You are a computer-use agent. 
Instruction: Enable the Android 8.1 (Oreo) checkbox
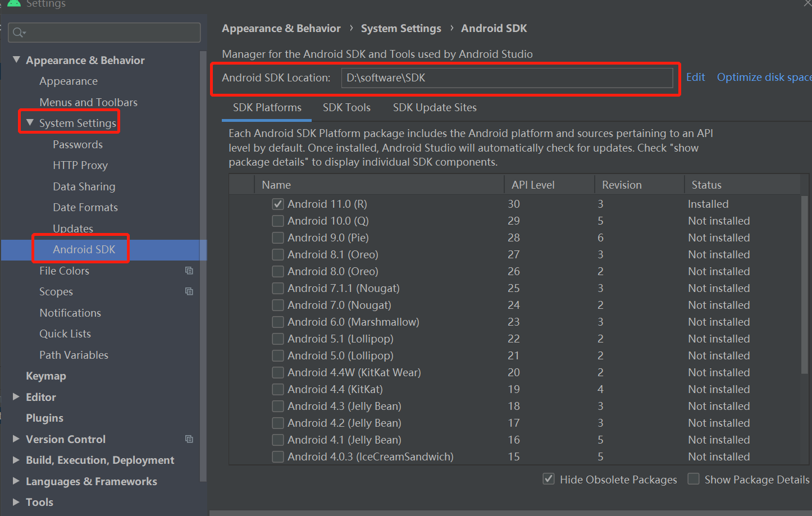pyautogui.click(x=278, y=254)
